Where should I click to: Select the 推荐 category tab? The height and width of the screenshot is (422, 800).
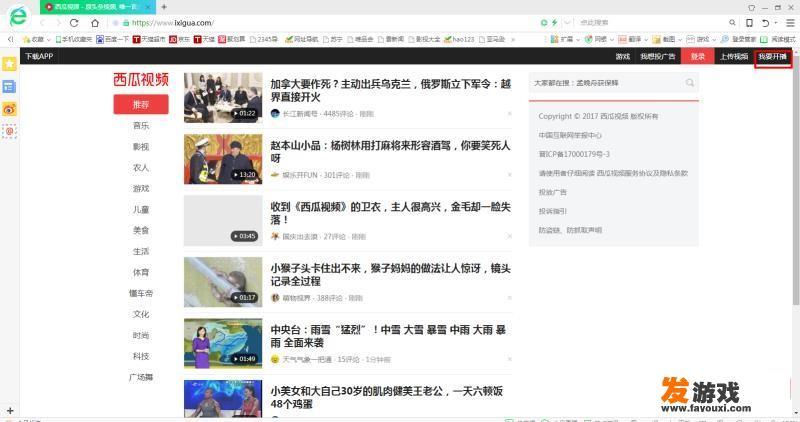point(141,104)
